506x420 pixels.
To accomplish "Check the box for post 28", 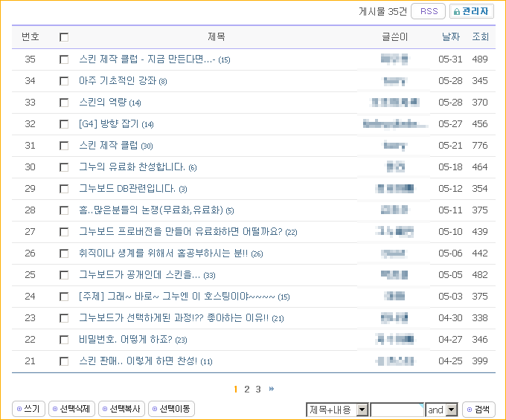I will pyautogui.click(x=64, y=210).
